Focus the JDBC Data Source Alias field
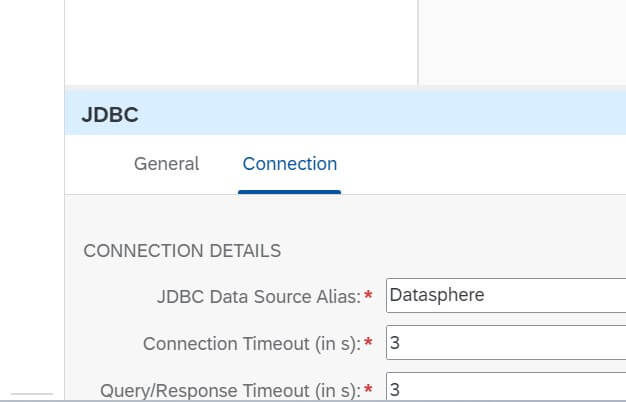 coord(506,295)
